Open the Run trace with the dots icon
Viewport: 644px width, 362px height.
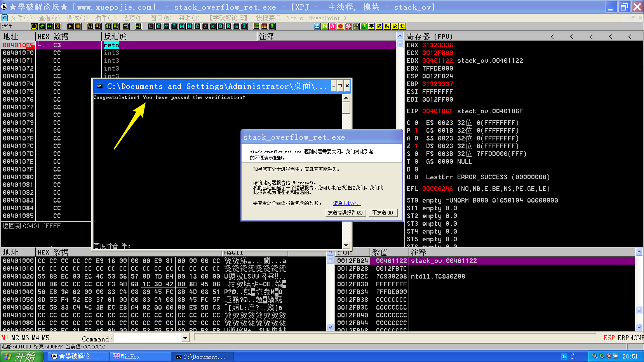[x=236, y=26]
